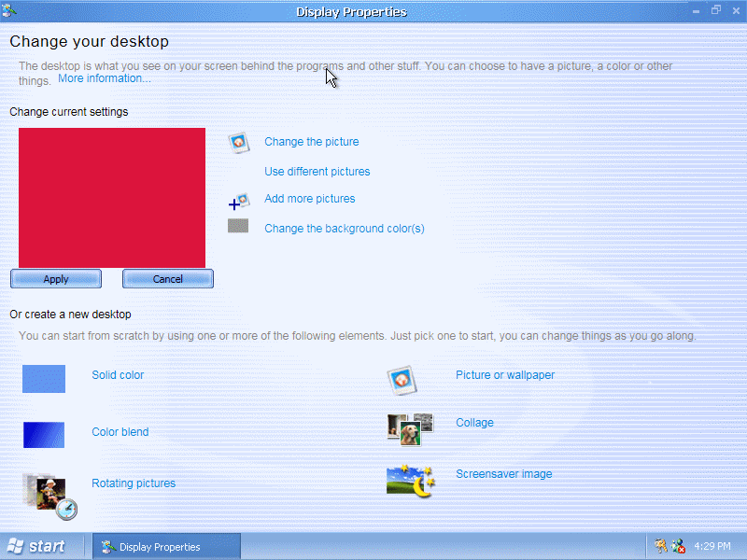Restore down the Display Properties window

click(716, 10)
